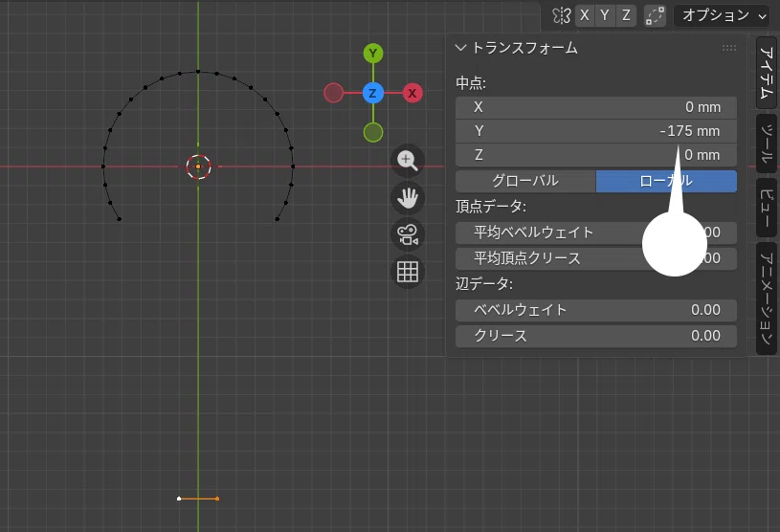Select the orange edge's right vertex
Screen dimensions: 780x532
[x=217, y=499]
